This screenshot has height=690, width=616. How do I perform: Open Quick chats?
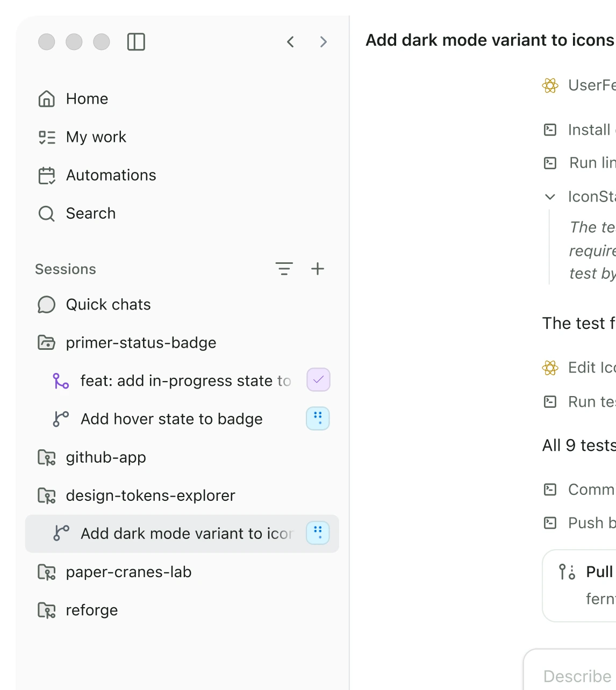pyautogui.click(x=182, y=305)
